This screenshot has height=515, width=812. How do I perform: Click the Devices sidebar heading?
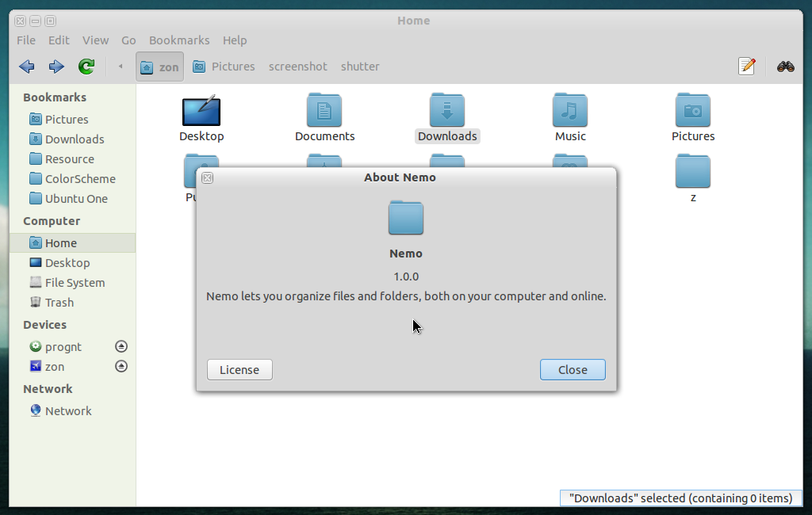click(45, 325)
